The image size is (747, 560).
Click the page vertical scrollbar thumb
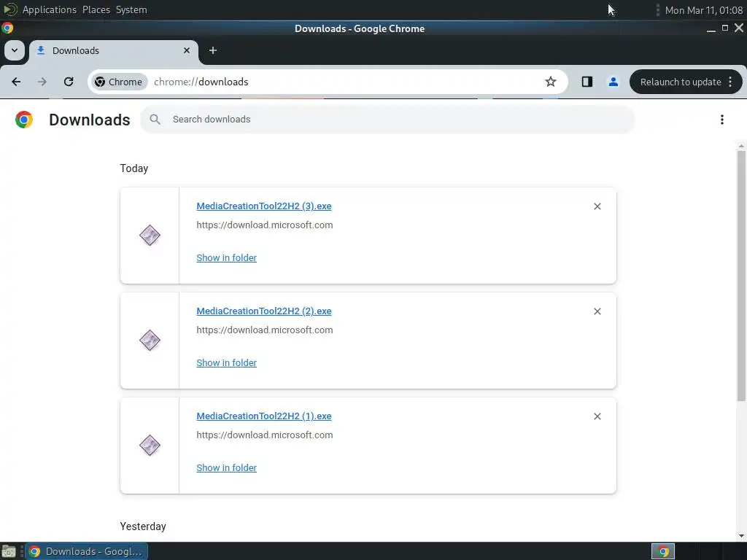[x=741, y=276]
